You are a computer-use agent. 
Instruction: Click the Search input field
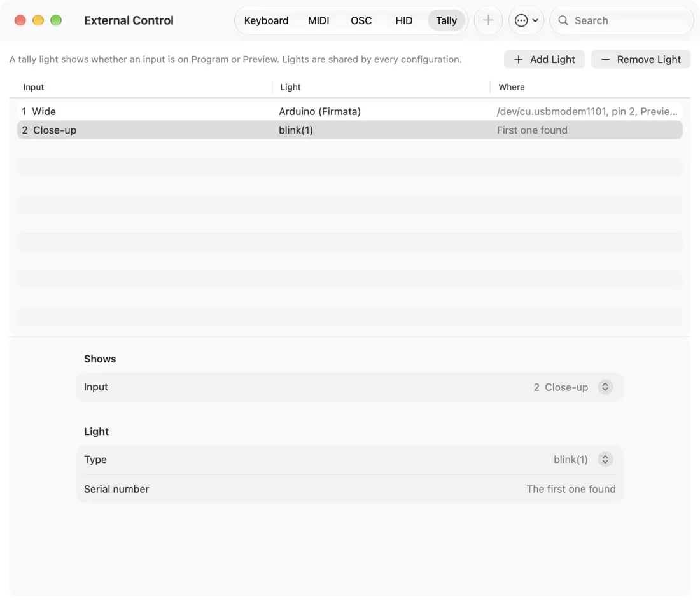coord(622,20)
